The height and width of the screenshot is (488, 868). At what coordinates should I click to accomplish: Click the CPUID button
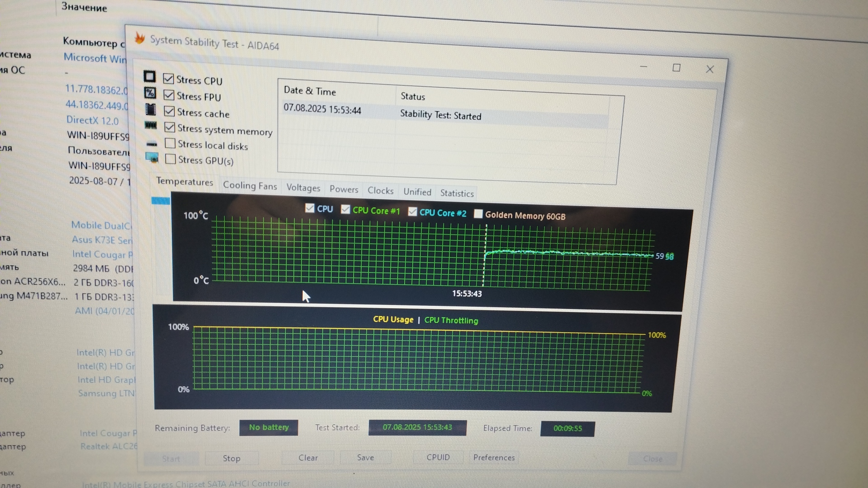(438, 457)
